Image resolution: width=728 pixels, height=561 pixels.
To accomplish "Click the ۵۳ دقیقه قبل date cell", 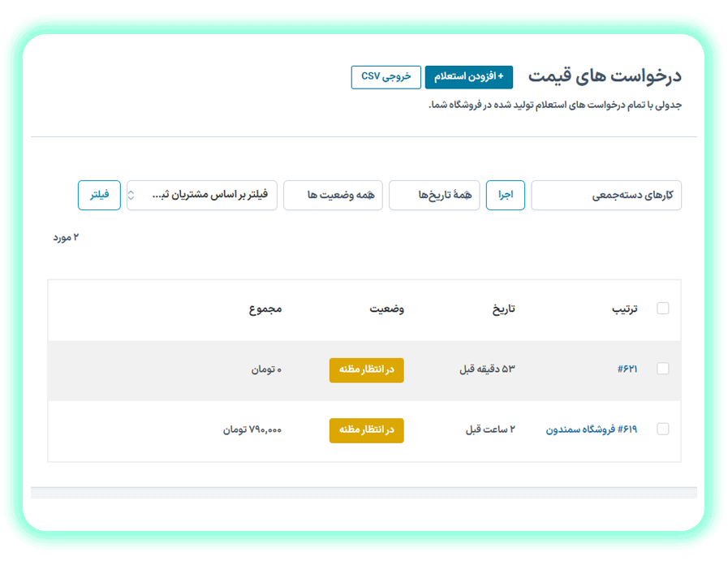I will (488, 369).
